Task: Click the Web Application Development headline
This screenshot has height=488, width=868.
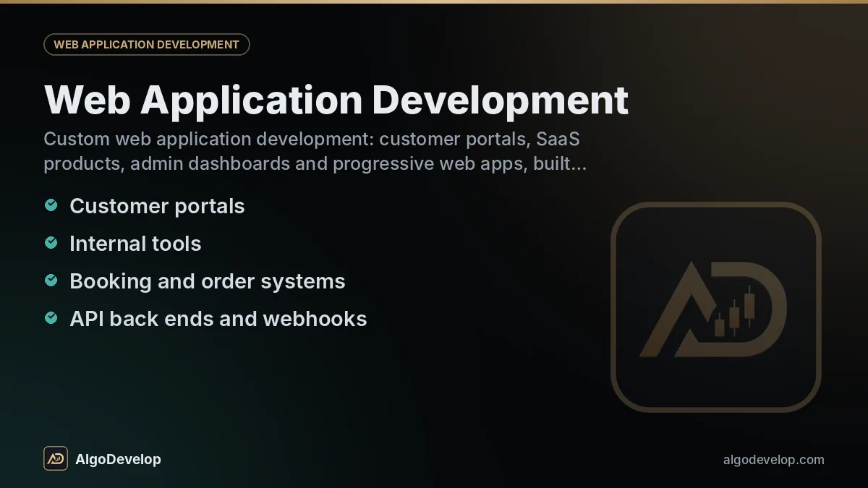Action: (x=336, y=100)
